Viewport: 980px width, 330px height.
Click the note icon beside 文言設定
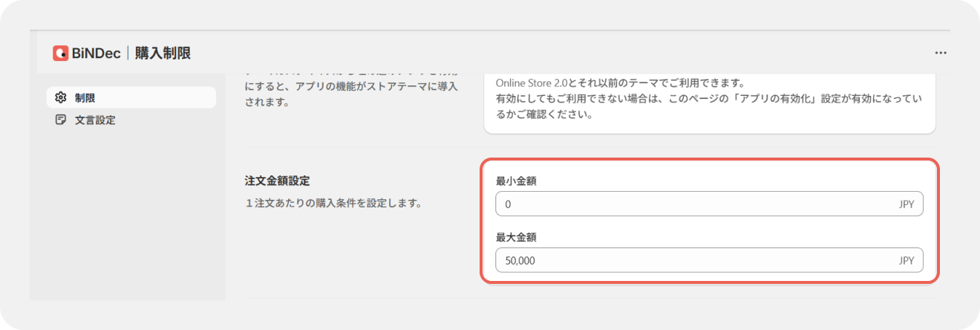pyautogui.click(x=61, y=120)
